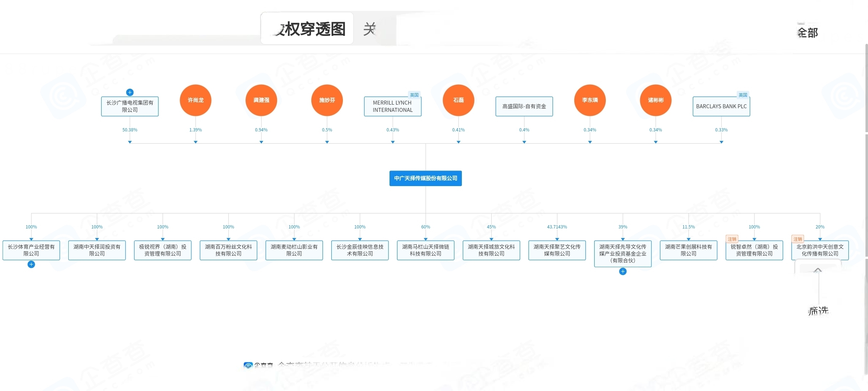868x391 pixels.
Task: Click the collapse up-arrow icon
Action: pos(818,270)
